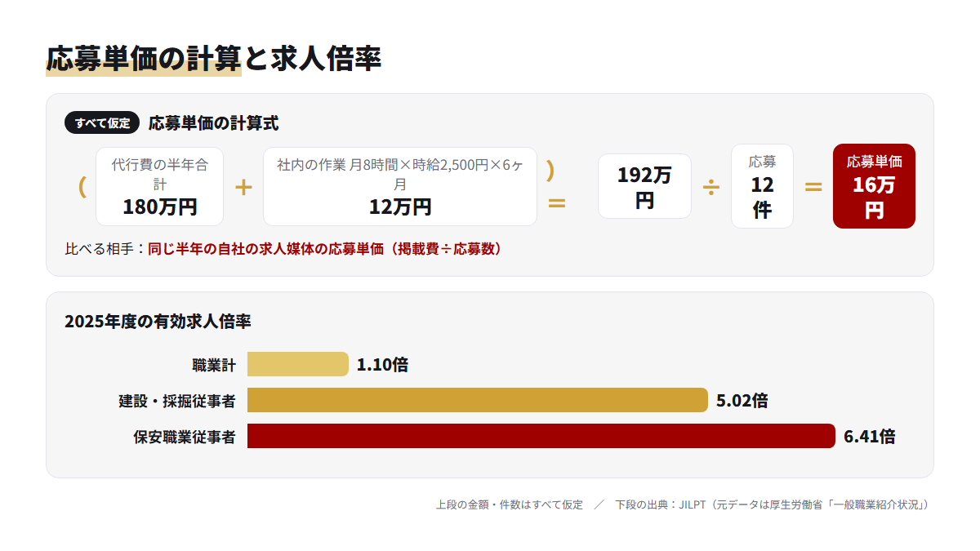Screen dimensions: 980x551
Task: Click the gold 建設・採掘従事者 bar
Action: click(x=478, y=400)
